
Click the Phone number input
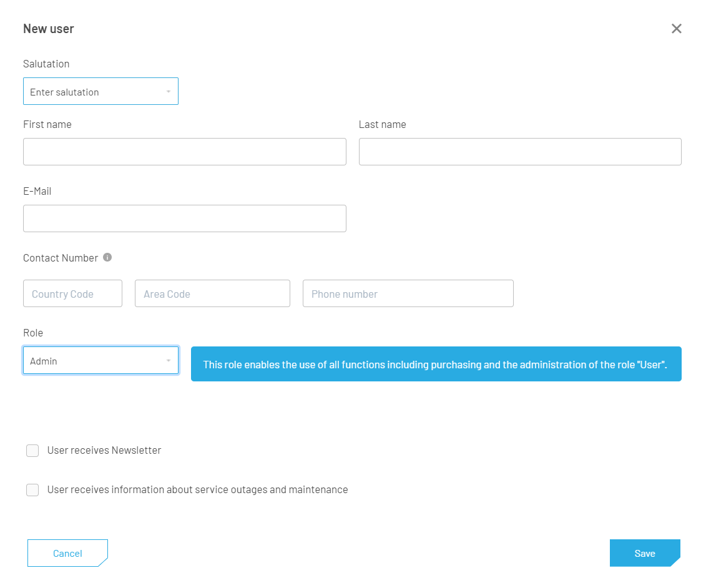coord(408,294)
